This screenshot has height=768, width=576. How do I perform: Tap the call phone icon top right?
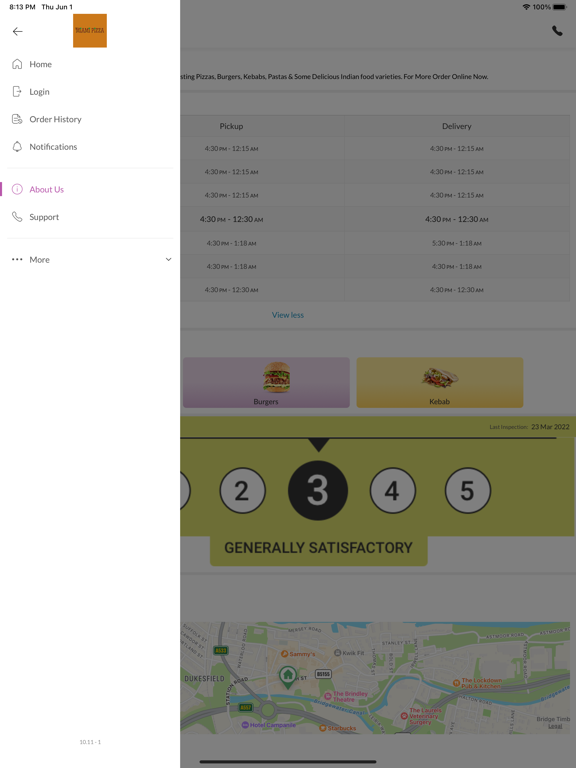(557, 31)
